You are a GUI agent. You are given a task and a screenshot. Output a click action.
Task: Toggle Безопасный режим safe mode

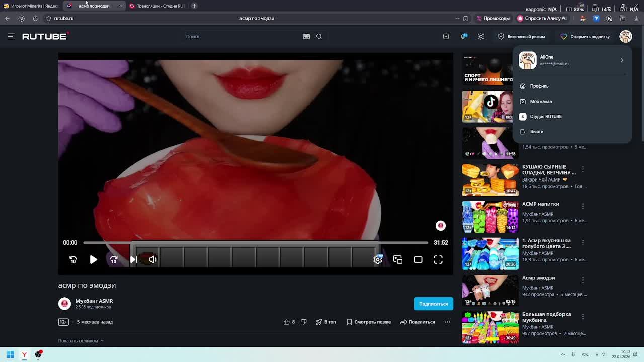pos(521,36)
